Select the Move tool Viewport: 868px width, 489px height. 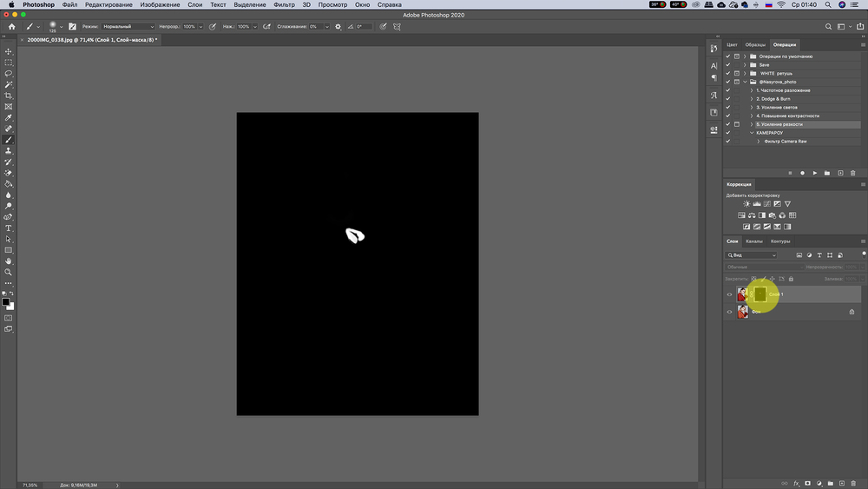click(9, 51)
